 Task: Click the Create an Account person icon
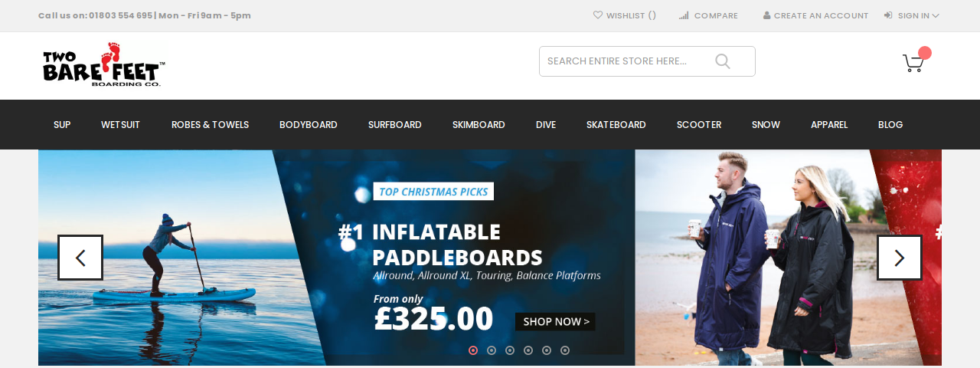coord(767,15)
